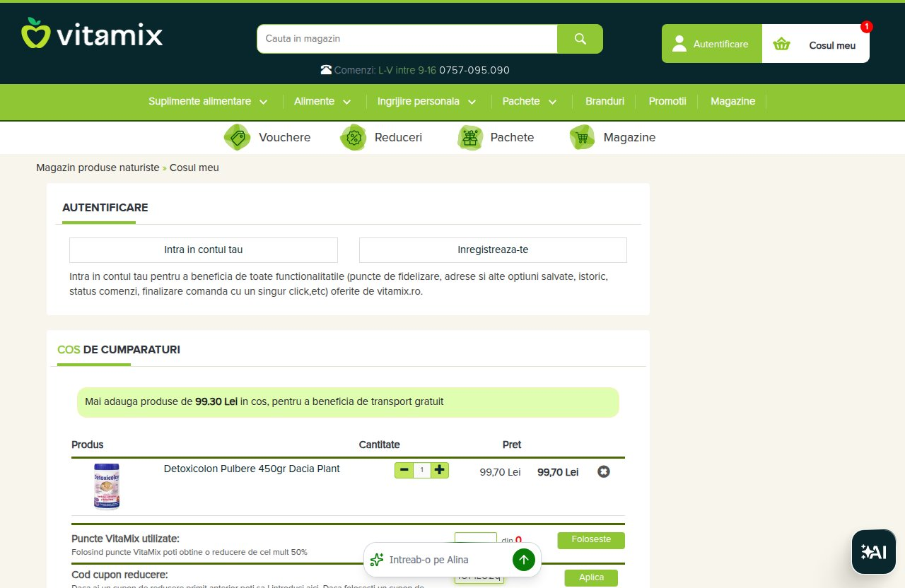Open the Magazine item in the green navigation bar
905x588 pixels.
coord(732,102)
